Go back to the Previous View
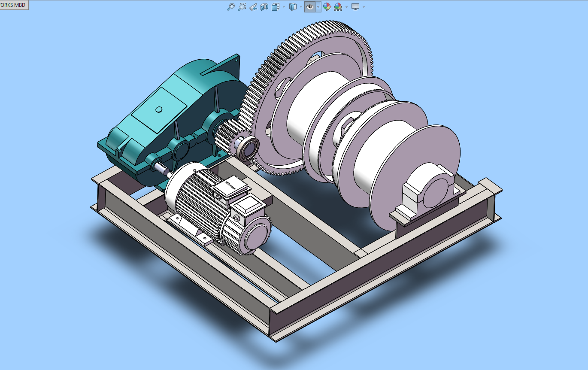The width and height of the screenshot is (588, 370). [x=253, y=7]
